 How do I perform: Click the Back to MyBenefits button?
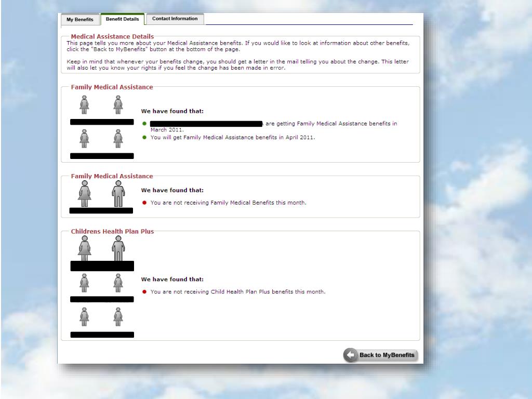pos(380,355)
